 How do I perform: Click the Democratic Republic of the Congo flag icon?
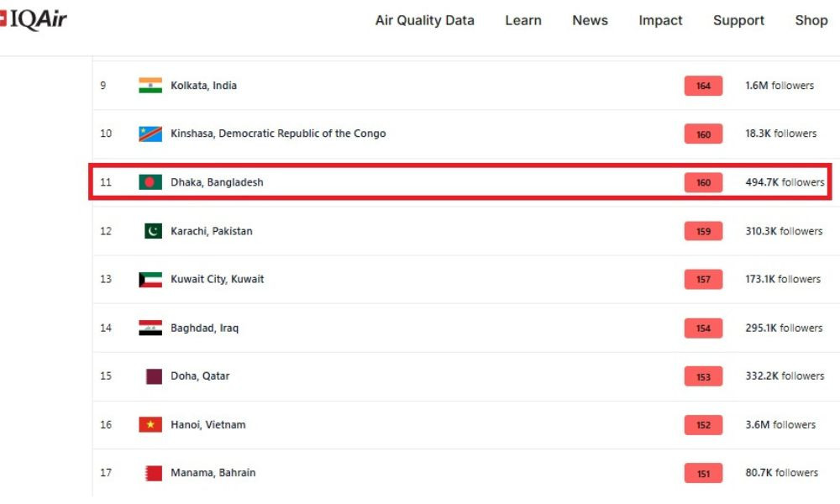click(x=150, y=134)
